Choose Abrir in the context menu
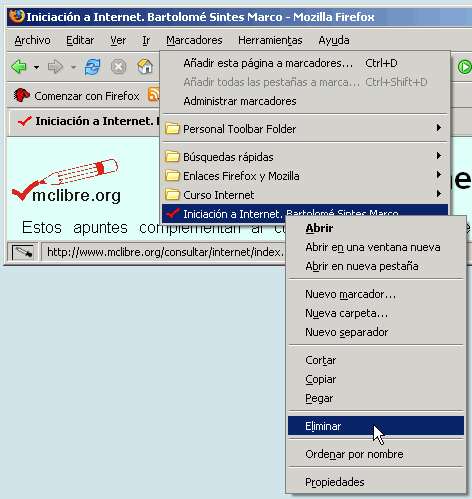Viewport: 472px width, 499px height. pyautogui.click(x=376, y=228)
